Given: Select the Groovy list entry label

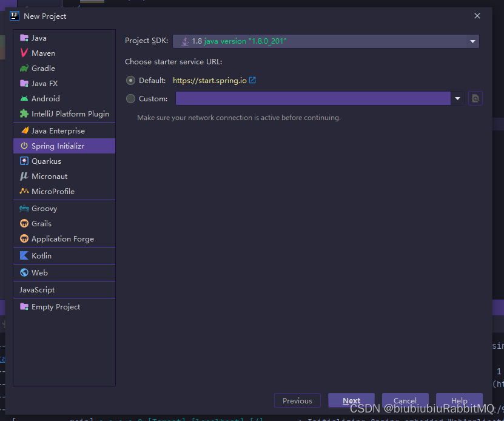Looking at the screenshot, I should (x=44, y=209).
